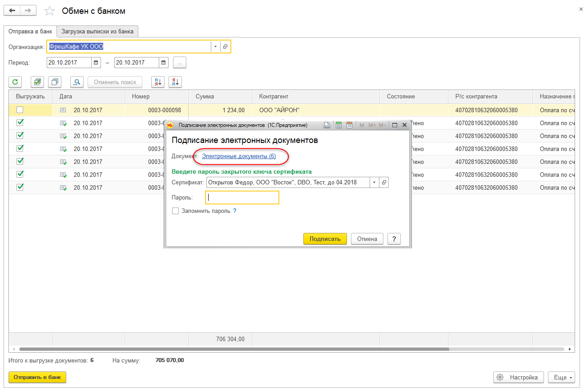The height and width of the screenshot is (391, 588).
Task: Click the Р/с контрагента column header
Action: [490, 97]
